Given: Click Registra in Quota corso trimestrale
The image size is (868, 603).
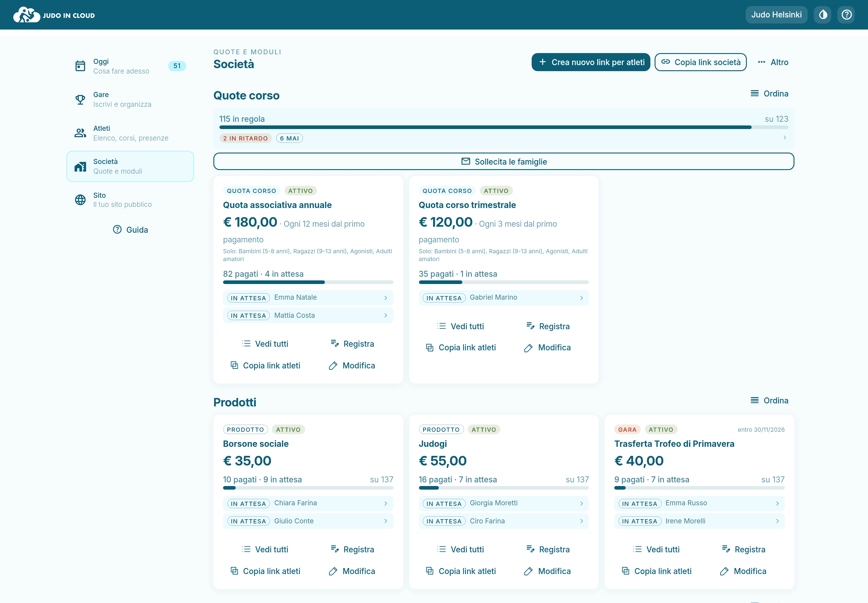Looking at the screenshot, I should pos(548,327).
